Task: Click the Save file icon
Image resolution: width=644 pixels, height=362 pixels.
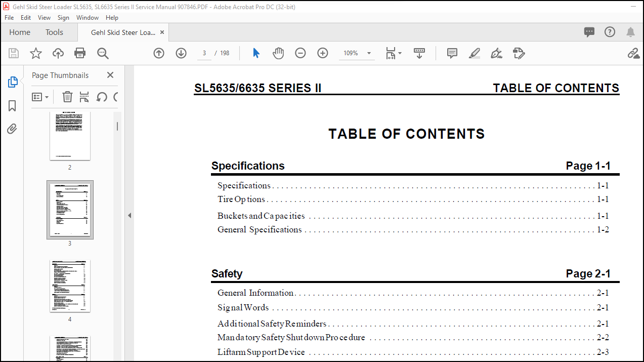Action: click(14, 53)
